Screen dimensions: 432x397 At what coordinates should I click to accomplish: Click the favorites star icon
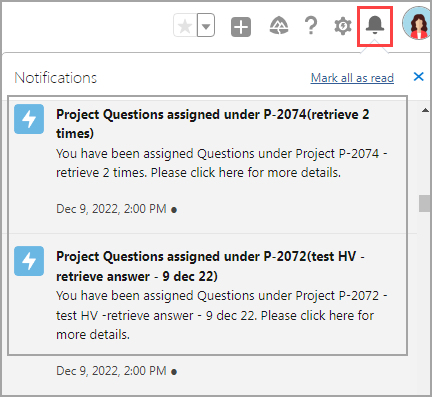coord(185,26)
